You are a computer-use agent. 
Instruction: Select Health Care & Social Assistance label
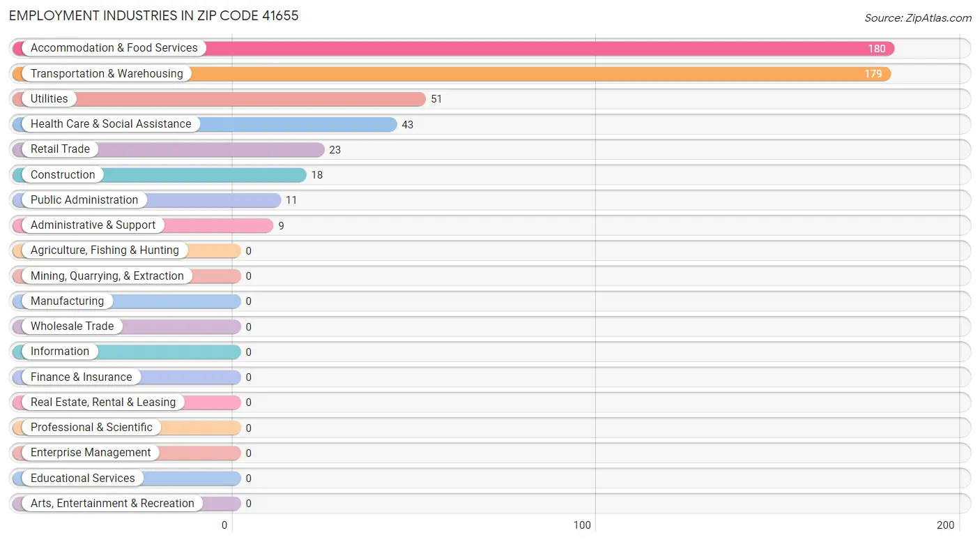[111, 123]
